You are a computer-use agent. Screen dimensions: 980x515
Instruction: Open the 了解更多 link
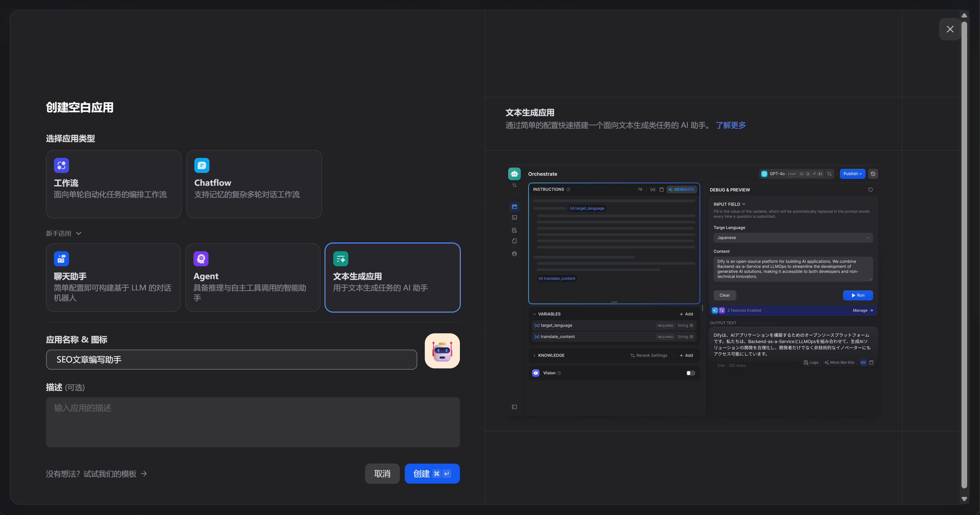pyautogui.click(x=730, y=125)
